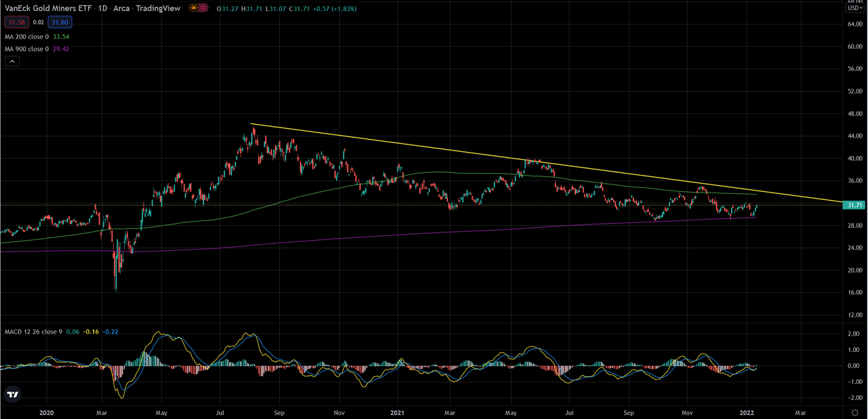Click the 2022 label on time axis
Viewport: 868px width, 419px height.
pyautogui.click(x=747, y=412)
